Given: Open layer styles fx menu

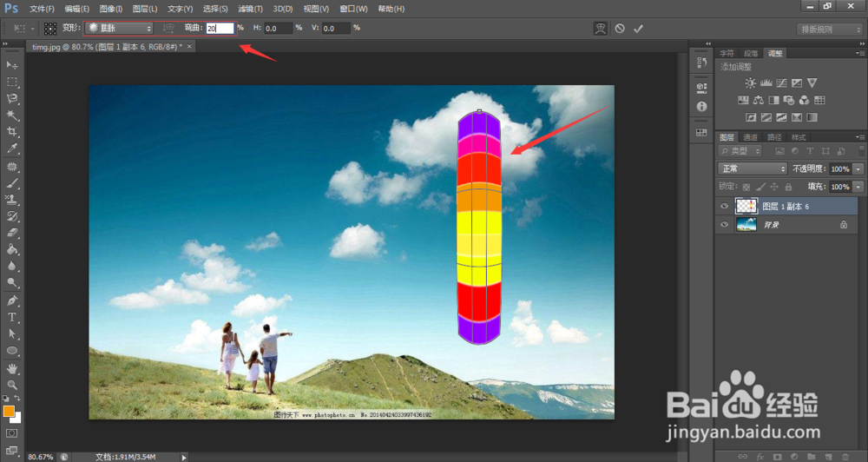Looking at the screenshot, I should (760, 457).
